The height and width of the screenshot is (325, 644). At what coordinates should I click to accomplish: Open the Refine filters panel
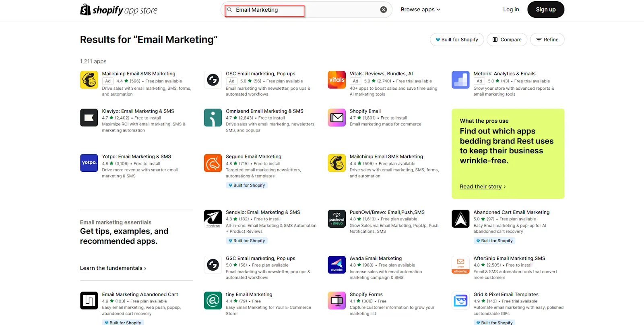(x=547, y=39)
